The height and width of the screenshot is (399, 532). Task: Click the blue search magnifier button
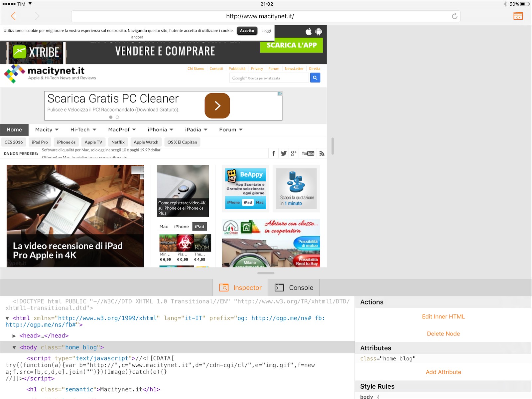pos(315,78)
